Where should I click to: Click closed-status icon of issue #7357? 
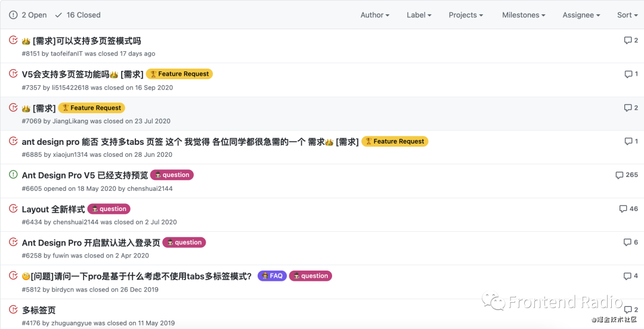click(x=13, y=73)
